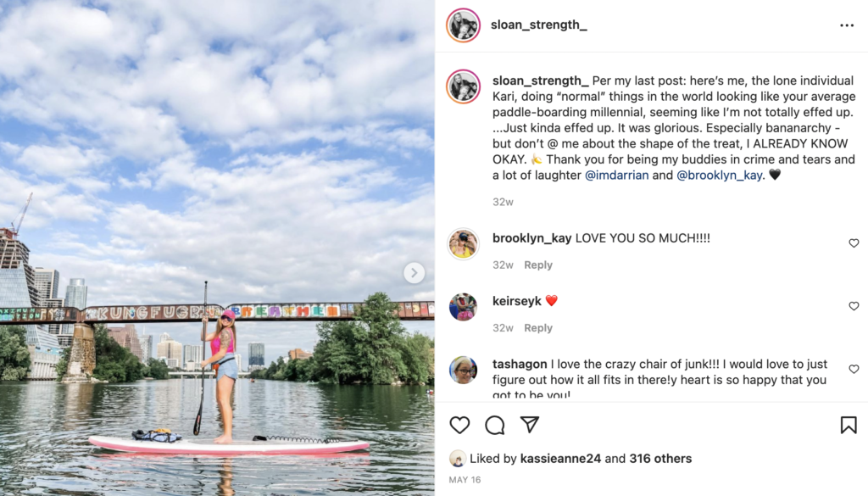
Task: Open brooklyn_kay's avatar picture
Action: click(464, 243)
